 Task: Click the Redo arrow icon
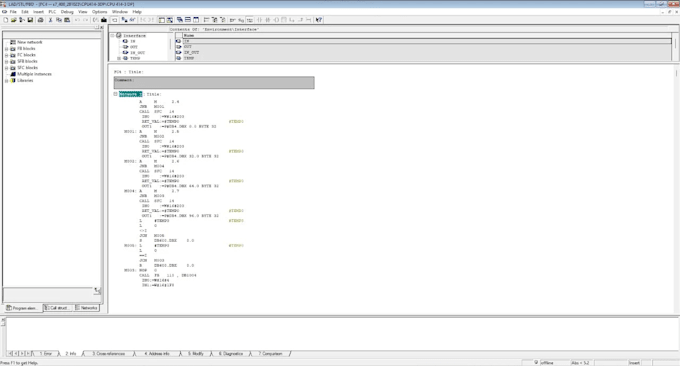coord(85,20)
